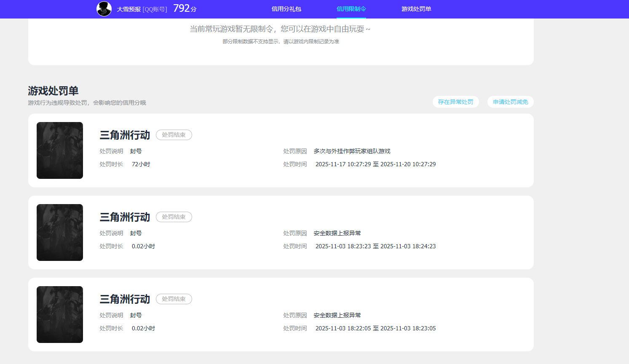Click the third penalty card's game cover image
The image size is (629, 364).
point(59,314)
